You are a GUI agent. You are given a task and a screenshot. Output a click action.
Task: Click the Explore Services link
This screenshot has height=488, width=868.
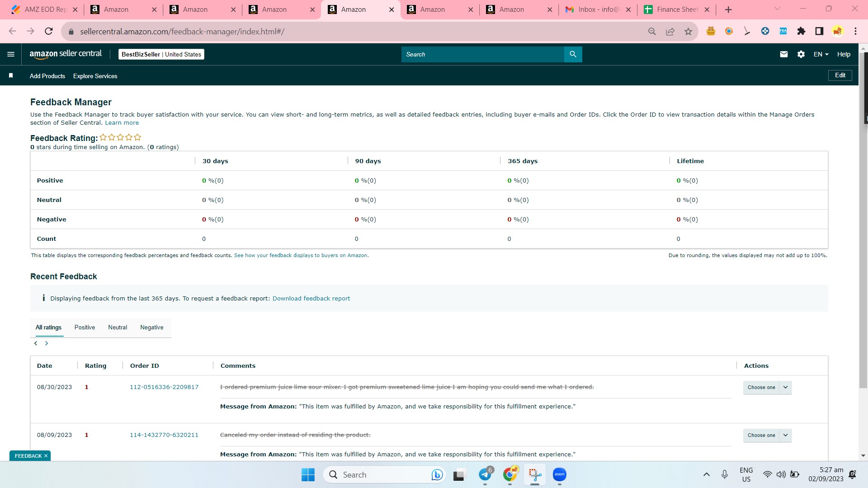(x=95, y=76)
